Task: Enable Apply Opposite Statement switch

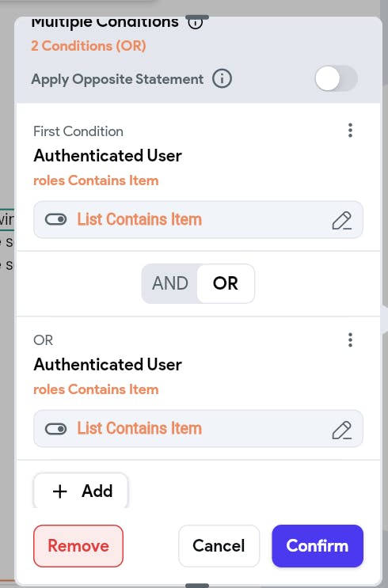Action: pos(337,79)
